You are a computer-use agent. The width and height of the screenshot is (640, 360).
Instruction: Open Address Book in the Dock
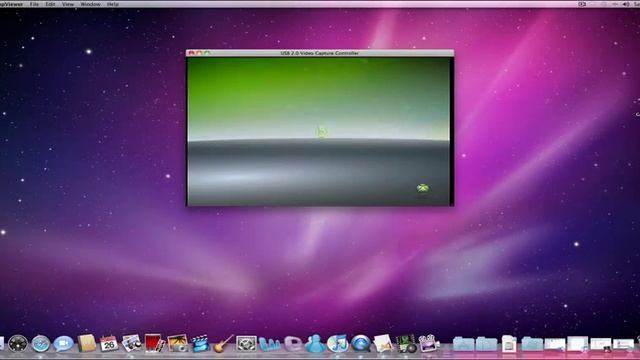pos(87,343)
